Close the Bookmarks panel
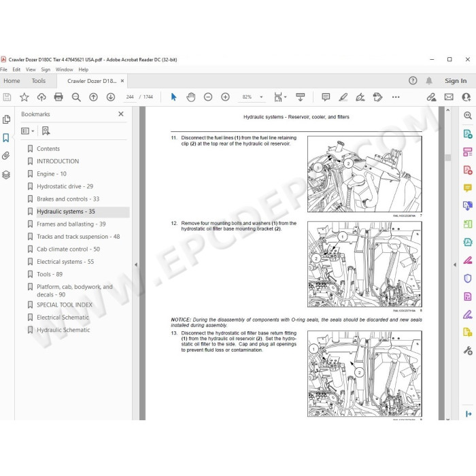The width and height of the screenshot is (476, 476). (x=121, y=114)
